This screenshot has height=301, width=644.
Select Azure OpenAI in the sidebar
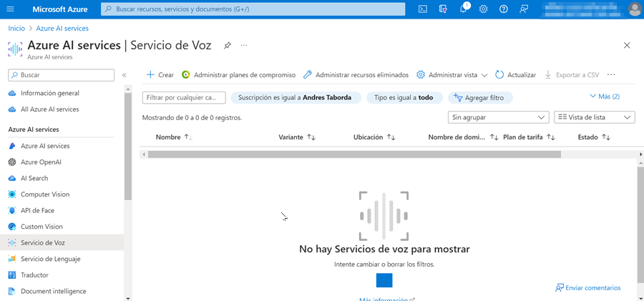click(x=41, y=162)
